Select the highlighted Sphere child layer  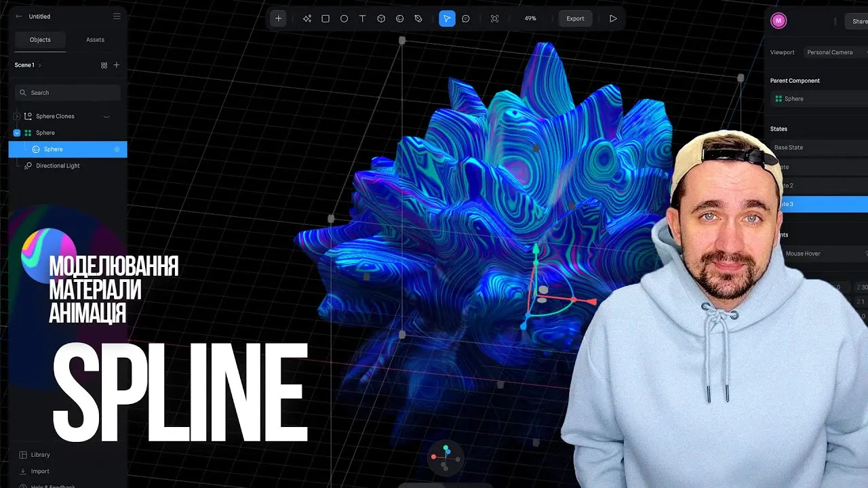tap(68, 149)
